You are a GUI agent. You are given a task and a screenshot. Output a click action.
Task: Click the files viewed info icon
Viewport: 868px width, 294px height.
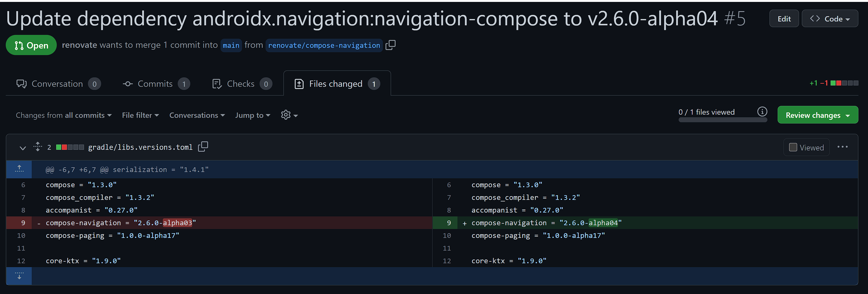coord(762,111)
